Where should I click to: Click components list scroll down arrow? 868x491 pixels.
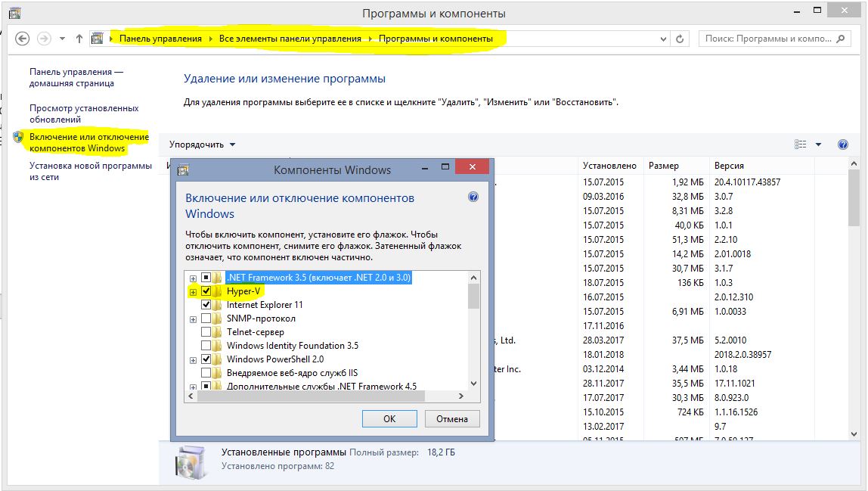point(473,384)
